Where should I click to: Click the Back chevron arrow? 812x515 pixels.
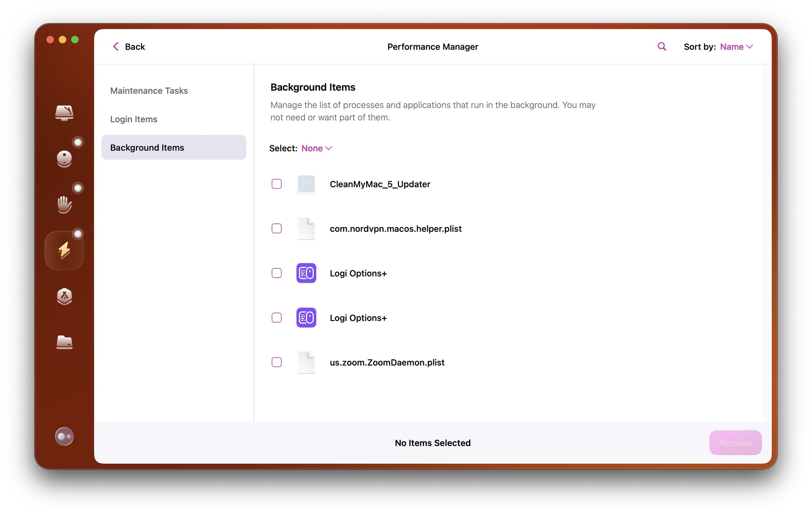tap(116, 46)
